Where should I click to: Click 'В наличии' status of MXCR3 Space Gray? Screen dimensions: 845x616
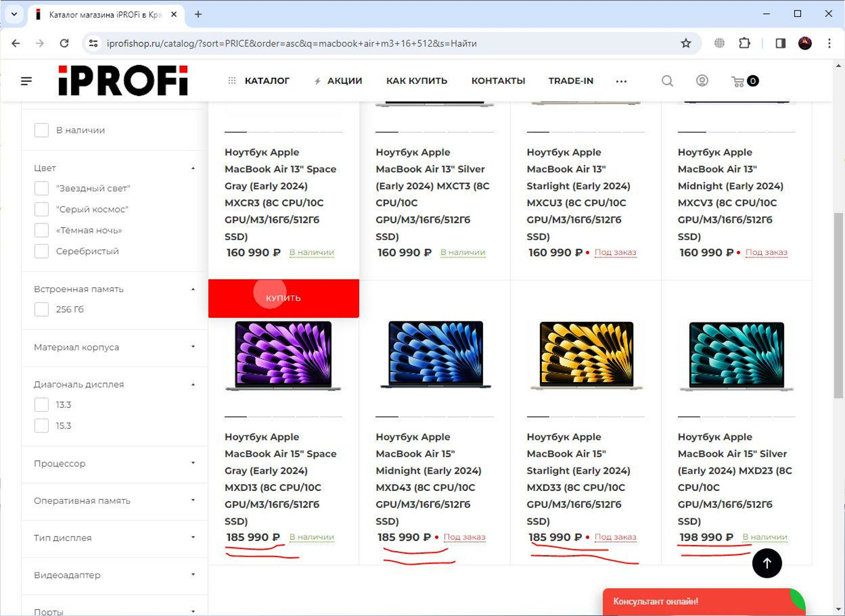pyautogui.click(x=312, y=253)
